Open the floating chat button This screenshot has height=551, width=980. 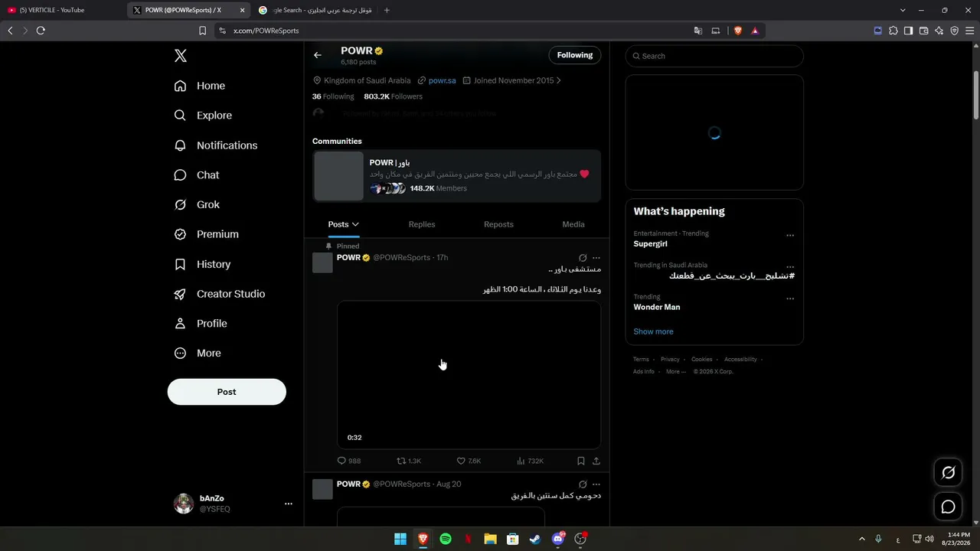(x=948, y=507)
